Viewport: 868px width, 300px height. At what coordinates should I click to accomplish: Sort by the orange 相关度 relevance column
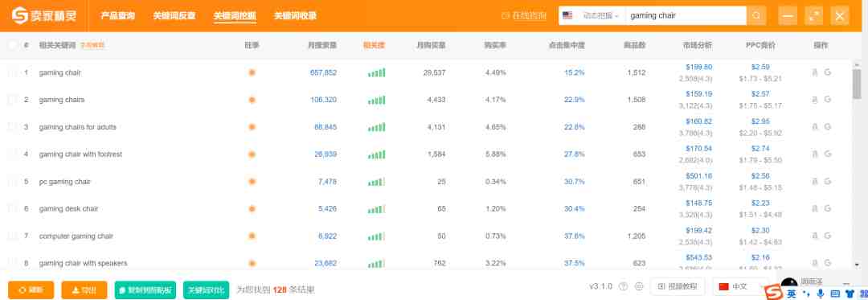pyautogui.click(x=374, y=45)
